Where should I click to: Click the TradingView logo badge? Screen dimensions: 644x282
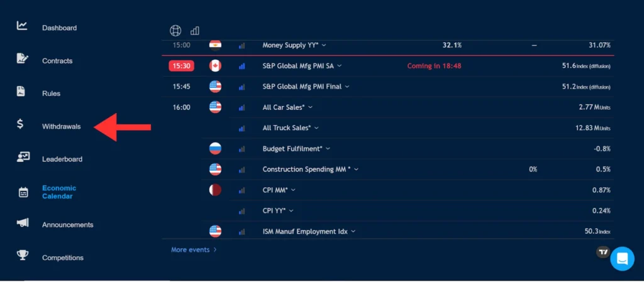[x=603, y=252]
